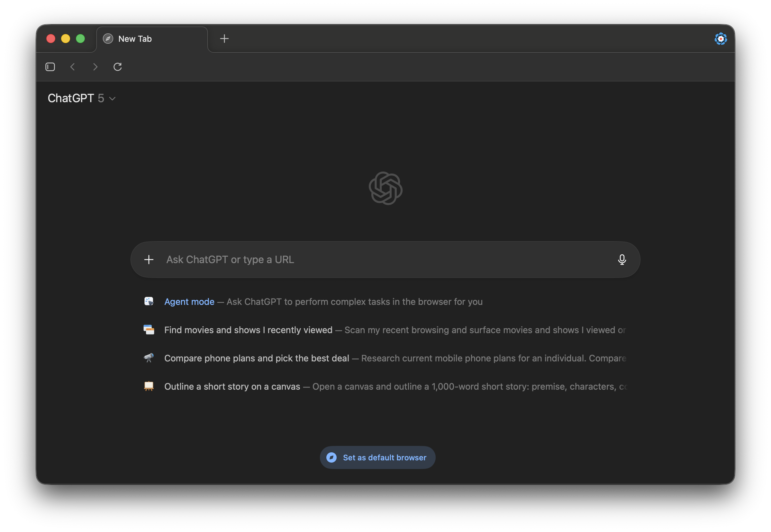Click the profile avatar icon at top right
The height and width of the screenshot is (532, 771).
click(720, 39)
